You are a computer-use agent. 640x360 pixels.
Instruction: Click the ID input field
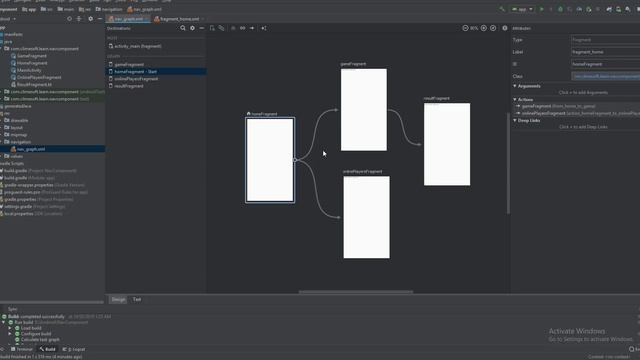point(606,64)
